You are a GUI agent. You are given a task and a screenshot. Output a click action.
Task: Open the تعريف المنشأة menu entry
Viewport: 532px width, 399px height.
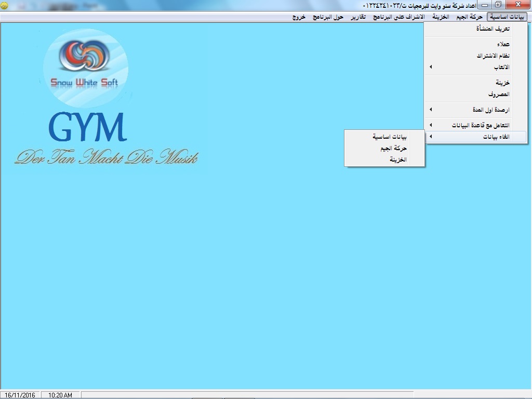(x=493, y=29)
